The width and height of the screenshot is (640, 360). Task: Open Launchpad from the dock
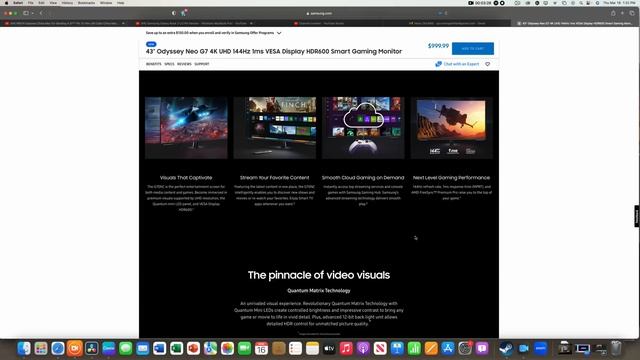pyautogui.click(x=41, y=348)
